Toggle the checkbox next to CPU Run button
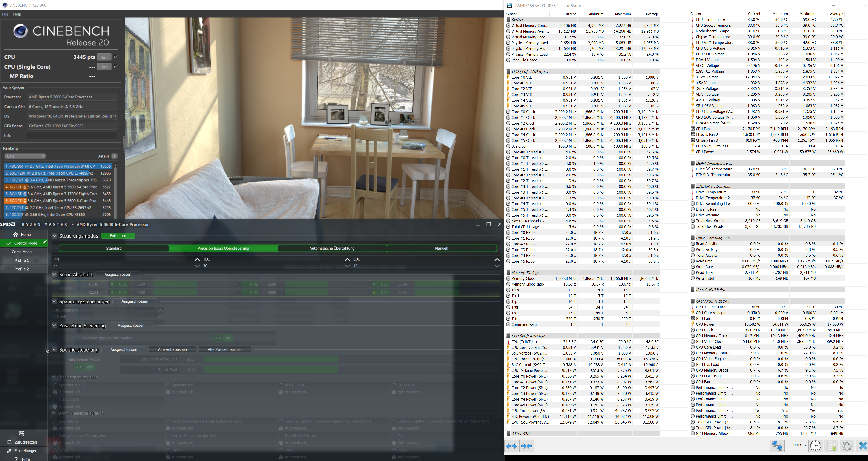This screenshot has height=461, width=868. (116, 57)
